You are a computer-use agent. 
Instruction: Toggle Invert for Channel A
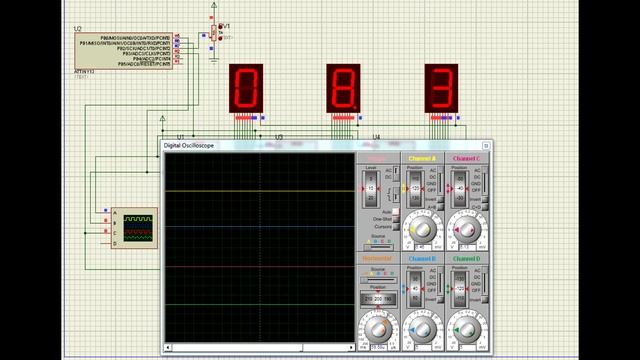click(x=440, y=199)
